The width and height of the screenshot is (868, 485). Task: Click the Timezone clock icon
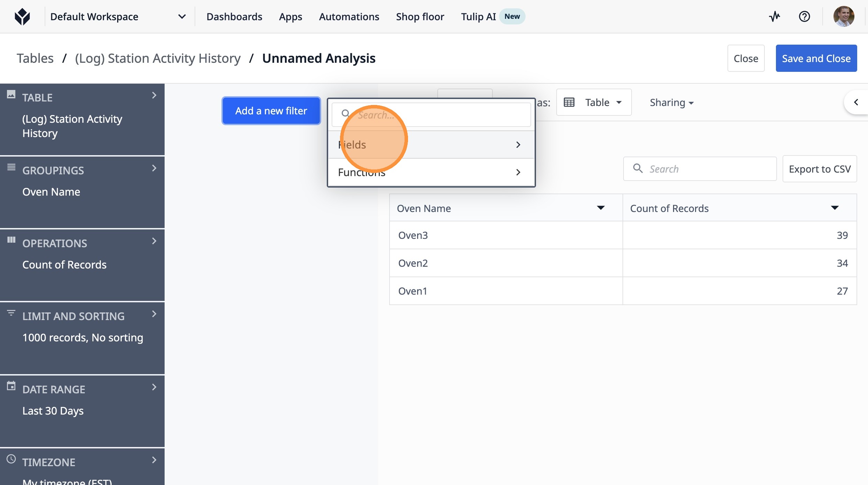11,459
